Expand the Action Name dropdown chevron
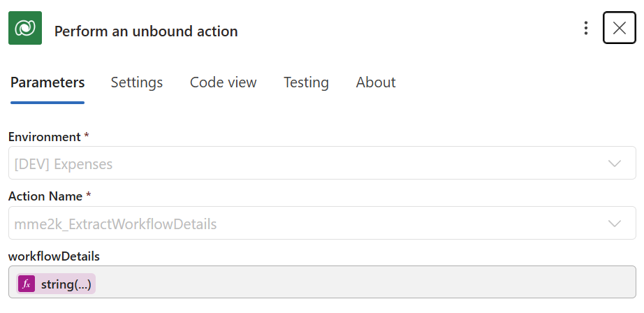Screen dimensions: 644x313 pyautogui.click(x=615, y=224)
